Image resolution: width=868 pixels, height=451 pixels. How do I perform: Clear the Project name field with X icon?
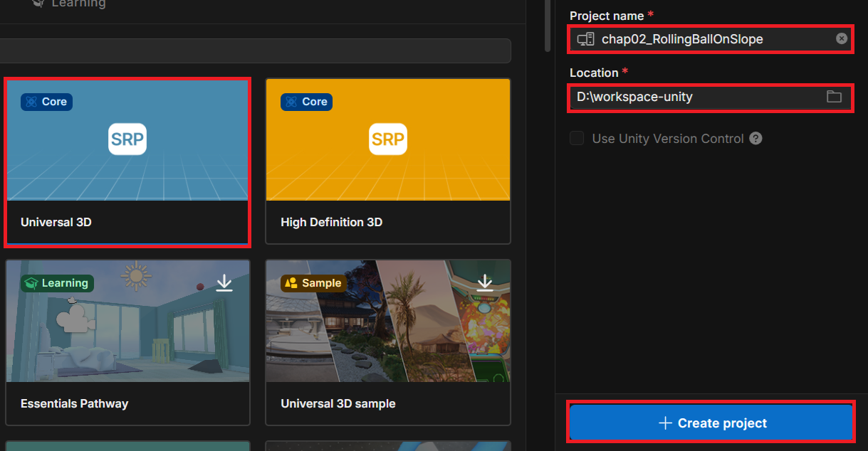coord(842,38)
